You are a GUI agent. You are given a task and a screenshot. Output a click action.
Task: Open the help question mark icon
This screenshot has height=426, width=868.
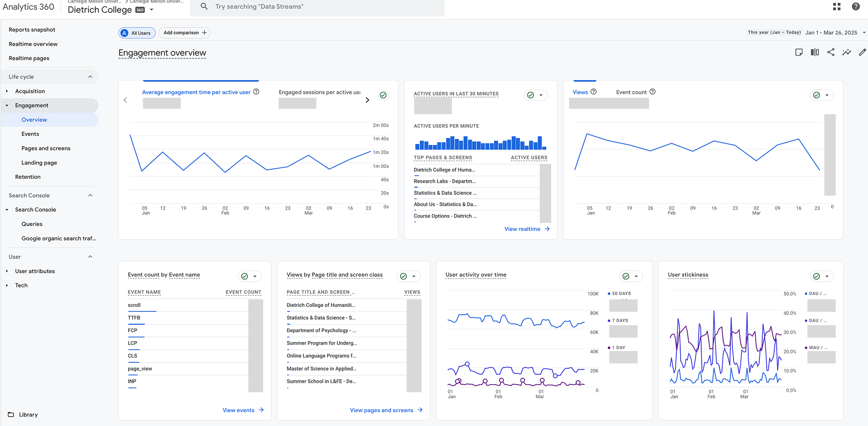(x=856, y=6)
